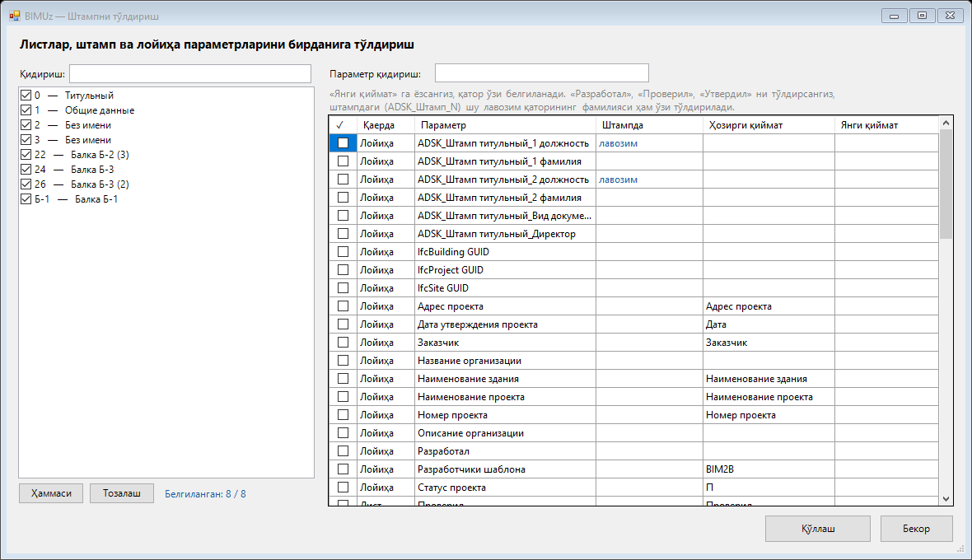Select the Дата утверждения проекта parameter cell
The image size is (972, 560).
[505, 324]
